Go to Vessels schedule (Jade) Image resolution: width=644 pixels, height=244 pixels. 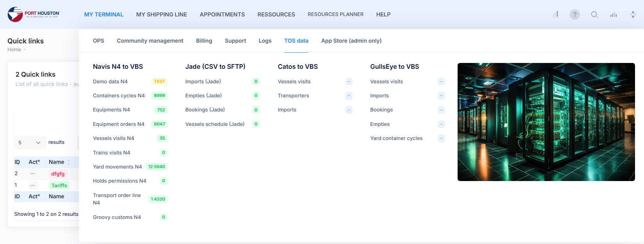tap(215, 124)
